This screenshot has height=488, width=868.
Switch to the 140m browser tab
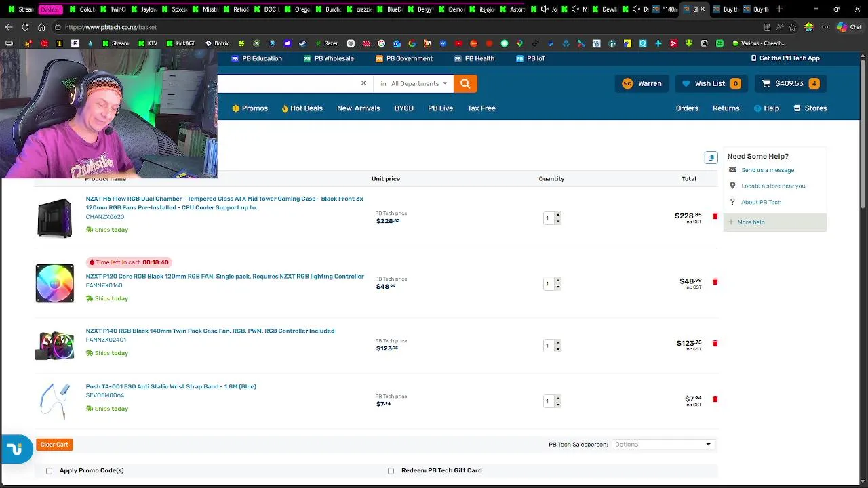[x=666, y=9]
